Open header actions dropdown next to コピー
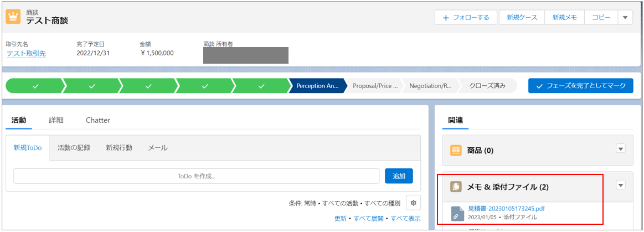Image resolution: width=644 pixels, height=232 pixels. pos(625,18)
